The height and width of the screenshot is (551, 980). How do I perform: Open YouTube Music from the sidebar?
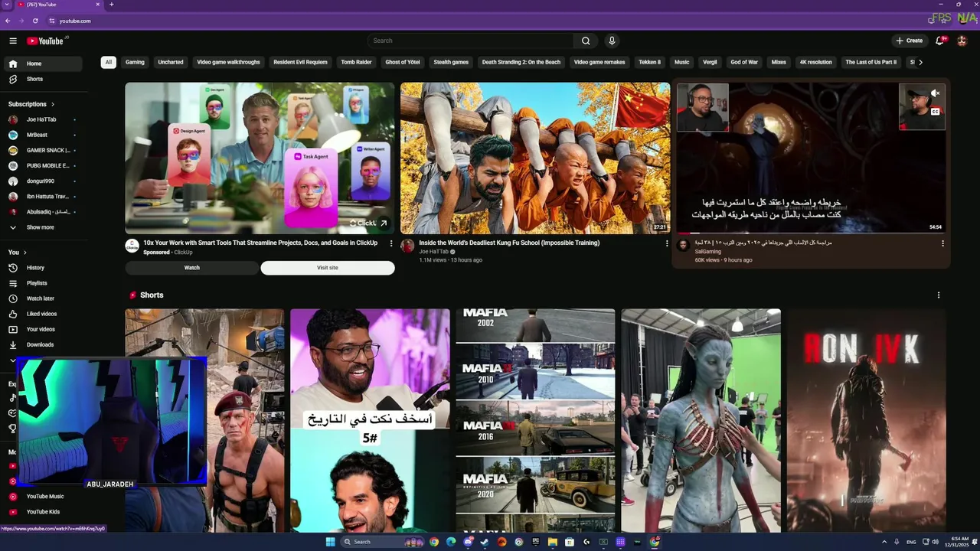(44, 497)
